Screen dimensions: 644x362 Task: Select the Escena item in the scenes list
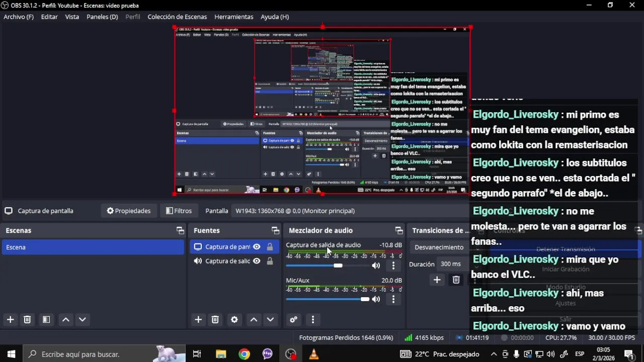(x=94, y=247)
